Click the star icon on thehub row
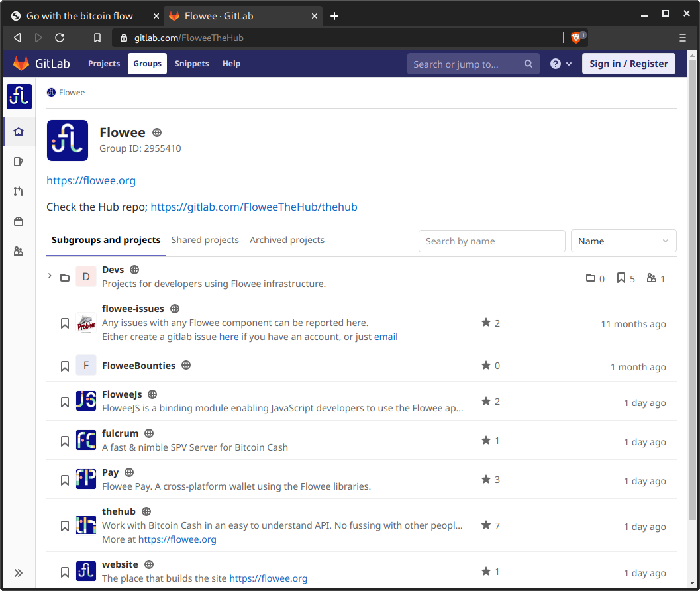The width and height of the screenshot is (700, 591). (485, 525)
